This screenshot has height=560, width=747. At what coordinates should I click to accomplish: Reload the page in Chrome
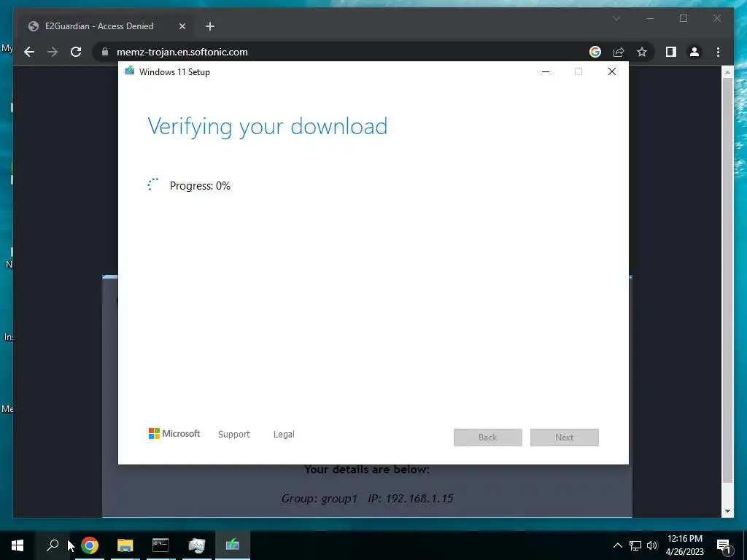coord(76,52)
